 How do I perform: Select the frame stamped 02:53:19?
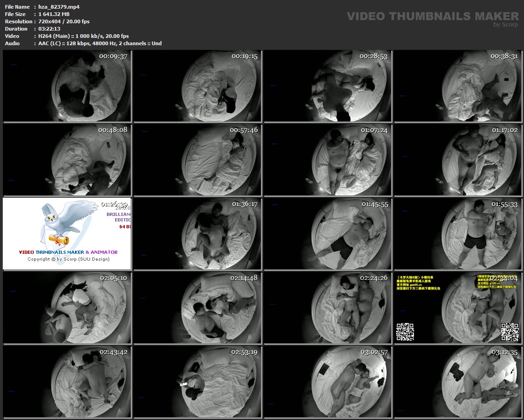(x=197, y=382)
